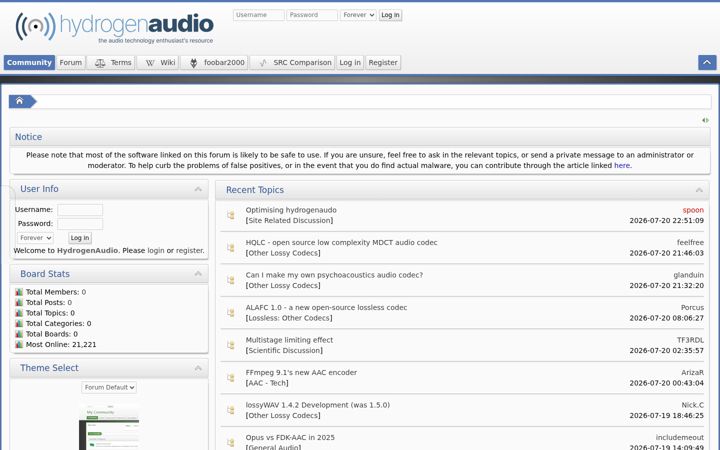Collapse the Board Stats panel
This screenshot has height=450, width=720.
198,274
